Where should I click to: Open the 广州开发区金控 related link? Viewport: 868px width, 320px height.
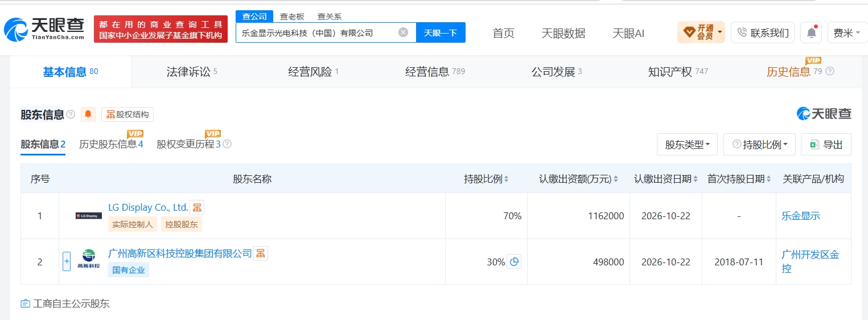(x=810, y=261)
